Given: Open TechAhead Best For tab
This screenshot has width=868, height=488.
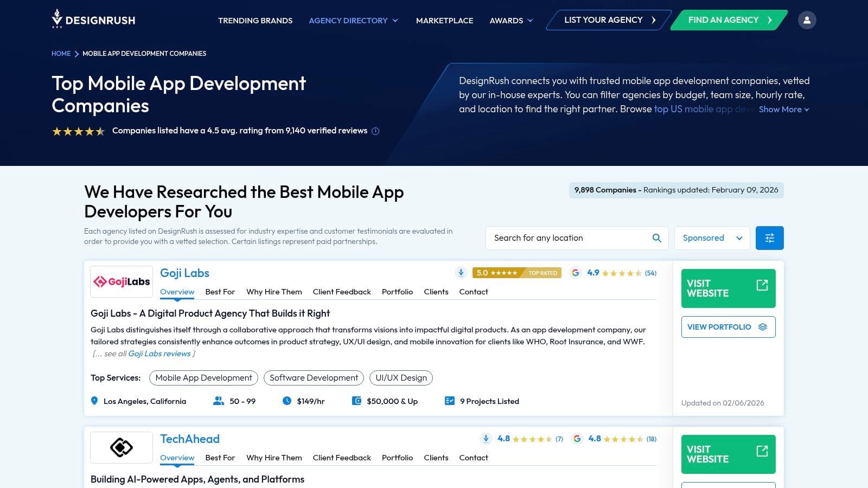Looking at the screenshot, I should pos(220,458).
